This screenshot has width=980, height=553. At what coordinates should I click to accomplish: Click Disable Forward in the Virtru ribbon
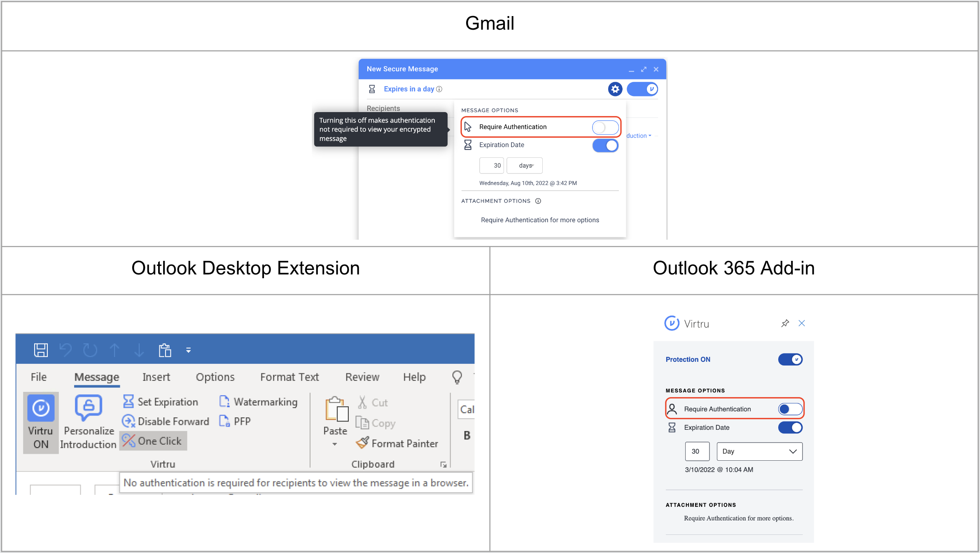[166, 422]
